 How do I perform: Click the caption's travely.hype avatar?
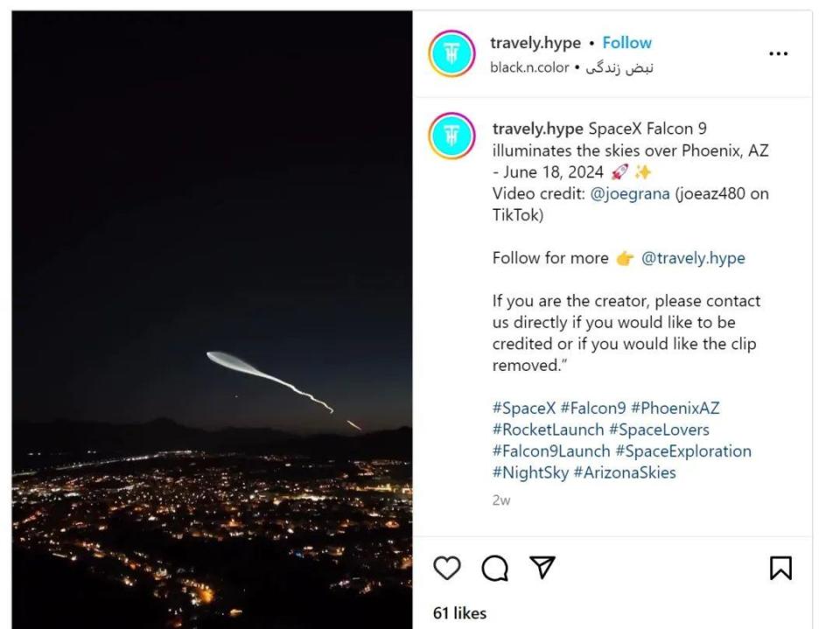451,136
